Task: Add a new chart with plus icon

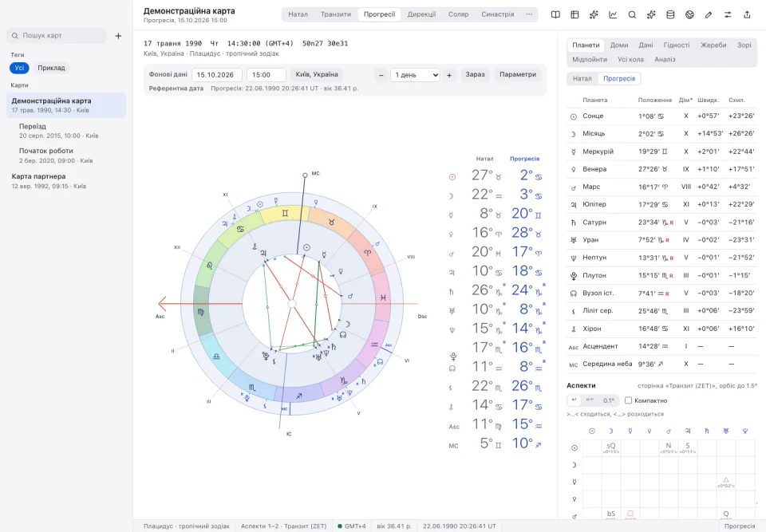Action: [118, 36]
